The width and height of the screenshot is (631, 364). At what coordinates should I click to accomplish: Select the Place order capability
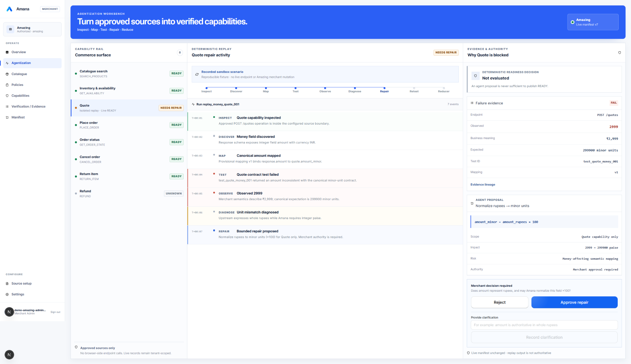[x=129, y=125]
